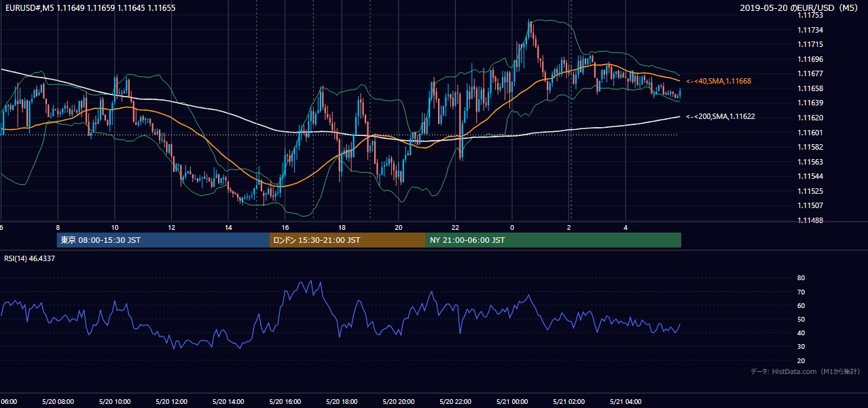868x408 pixels.
Task: Click hour label 22 under price chart
Action: pos(456,227)
